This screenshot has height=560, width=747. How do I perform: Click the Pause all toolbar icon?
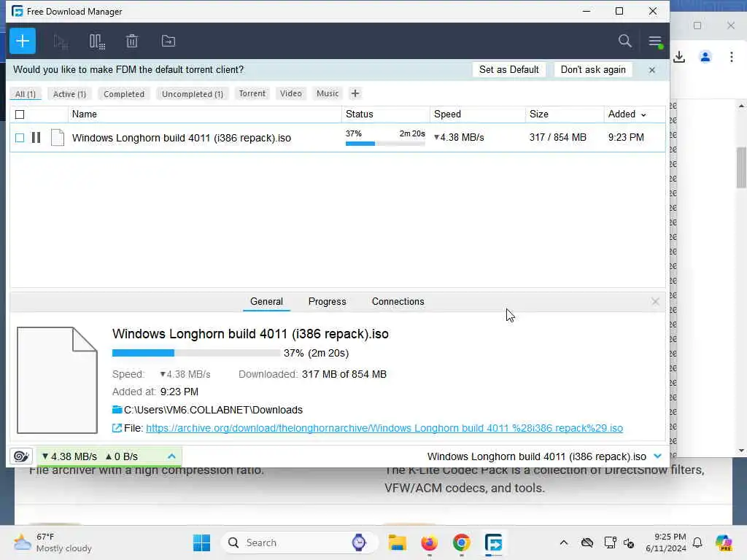click(97, 42)
